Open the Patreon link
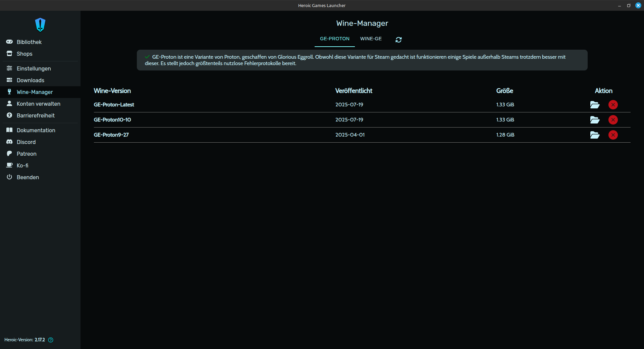The image size is (644, 349). tap(40, 154)
